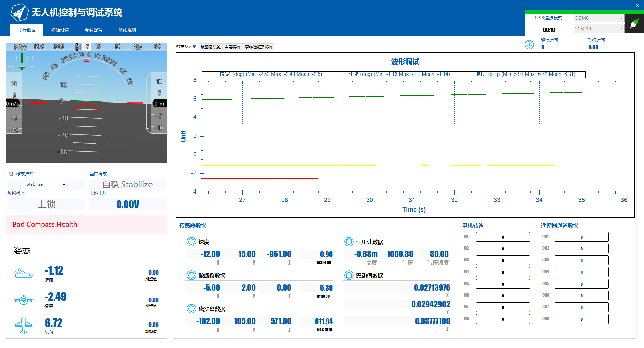Screen dimensions: 644x348
Task: Click heading expected value 6.00
Action: click(x=154, y=325)
